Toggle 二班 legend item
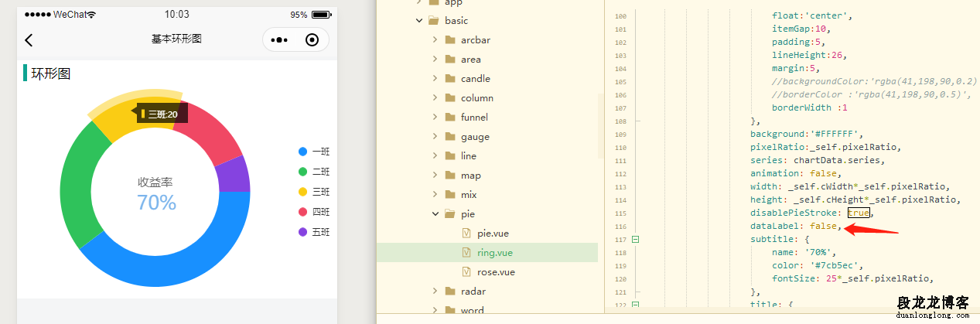This screenshot has height=324, width=980. [314, 172]
